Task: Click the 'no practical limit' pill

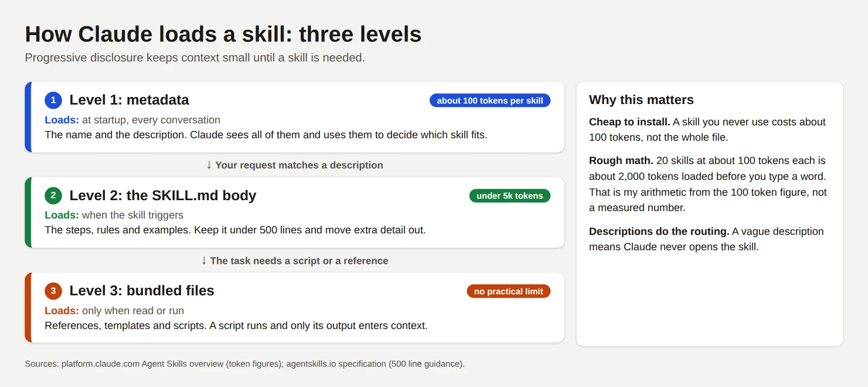Action: [x=508, y=291]
